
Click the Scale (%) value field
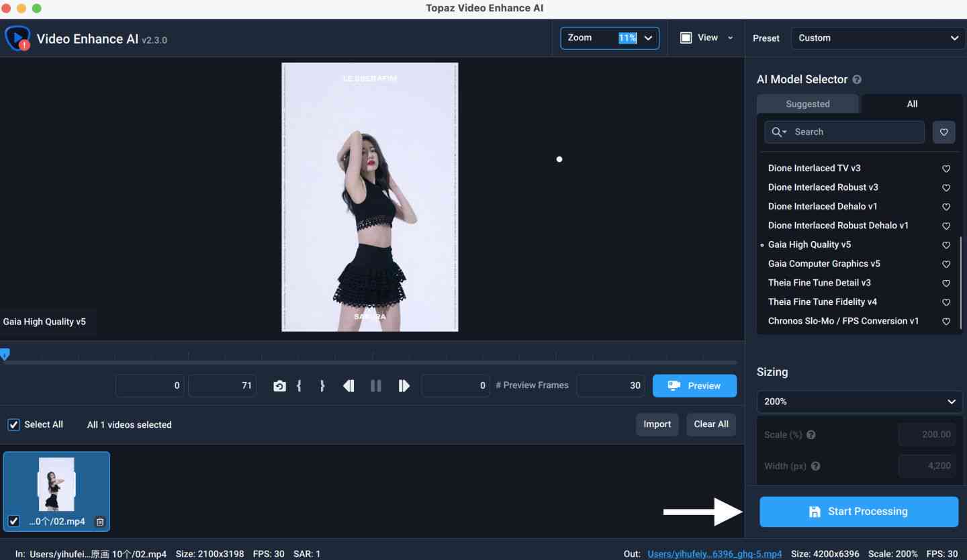point(926,435)
